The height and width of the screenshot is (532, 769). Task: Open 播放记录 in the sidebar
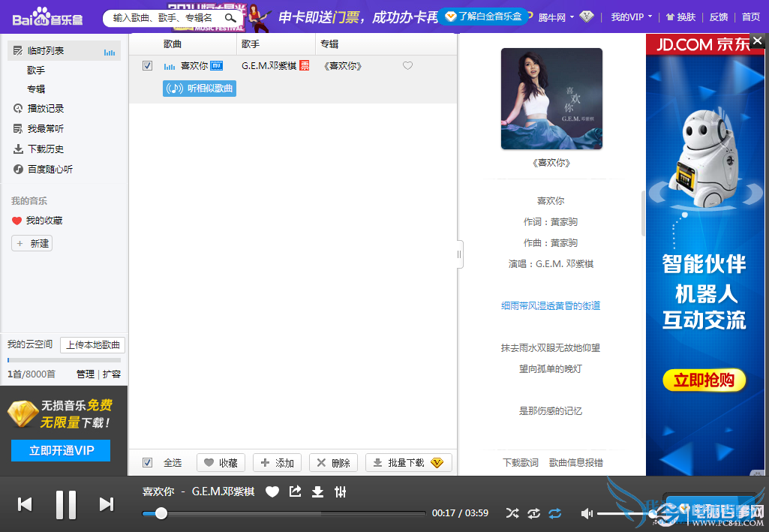click(45, 109)
